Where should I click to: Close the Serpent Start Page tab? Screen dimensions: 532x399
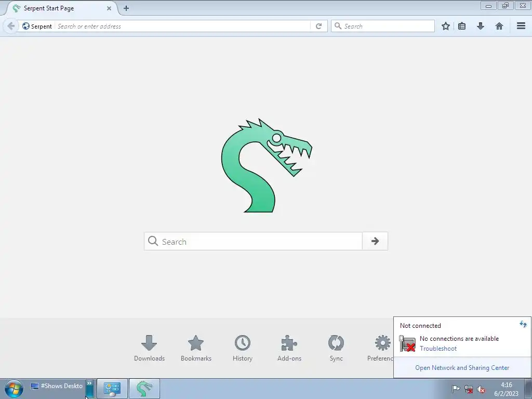click(x=109, y=8)
